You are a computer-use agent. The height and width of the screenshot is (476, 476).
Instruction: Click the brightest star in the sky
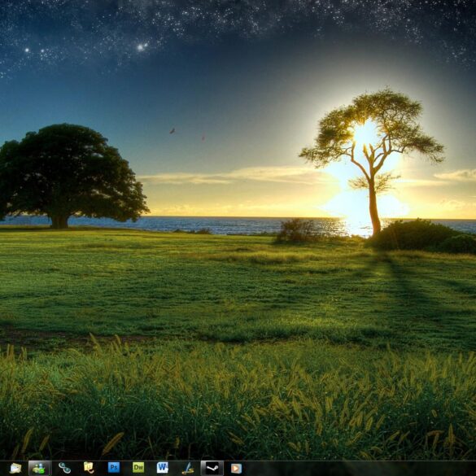pos(141,47)
